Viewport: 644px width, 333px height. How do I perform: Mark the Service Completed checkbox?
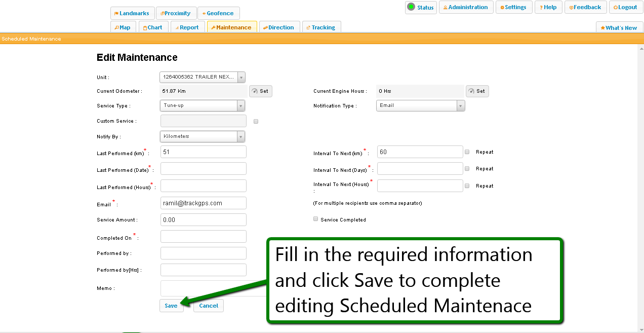316,219
